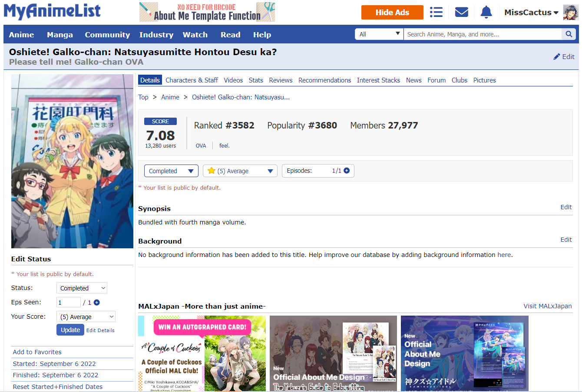Click the Search Anime, Manga input field
The width and height of the screenshot is (582, 392).
(x=483, y=34)
